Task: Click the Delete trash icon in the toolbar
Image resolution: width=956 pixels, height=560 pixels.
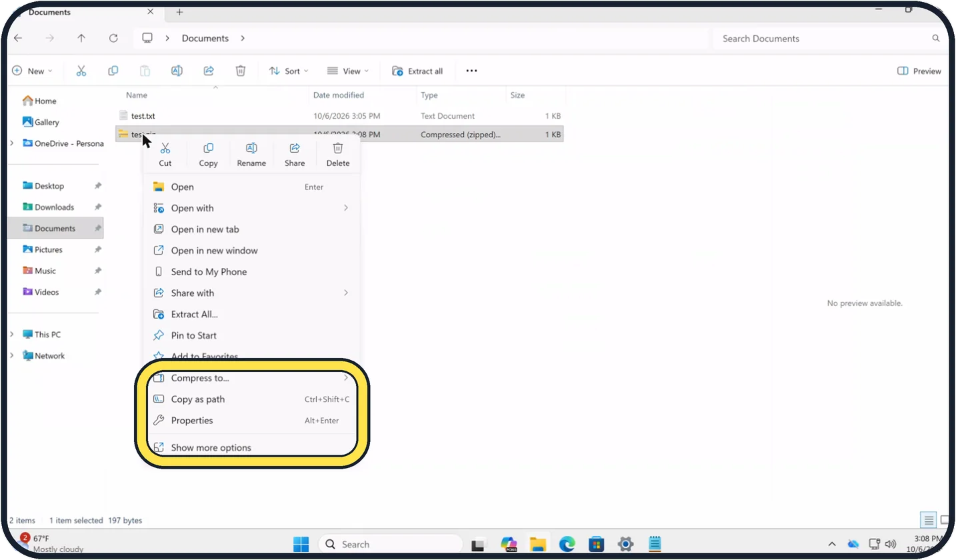Action: coord(241,71)
